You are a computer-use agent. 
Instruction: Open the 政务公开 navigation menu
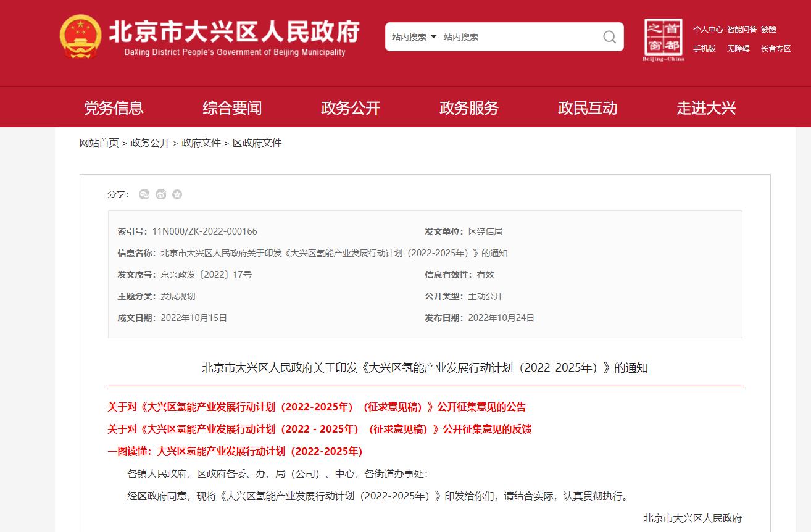(x=351, y=108)
